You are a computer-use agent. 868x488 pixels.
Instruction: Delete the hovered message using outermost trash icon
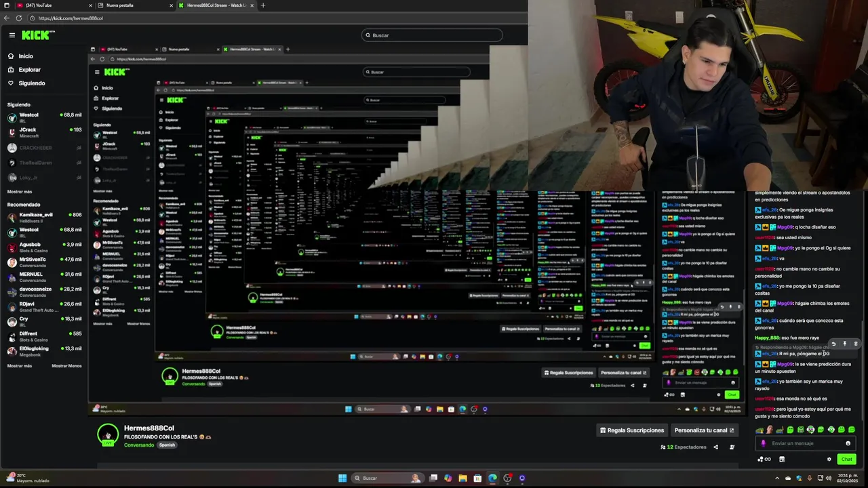tap(855, 344)
